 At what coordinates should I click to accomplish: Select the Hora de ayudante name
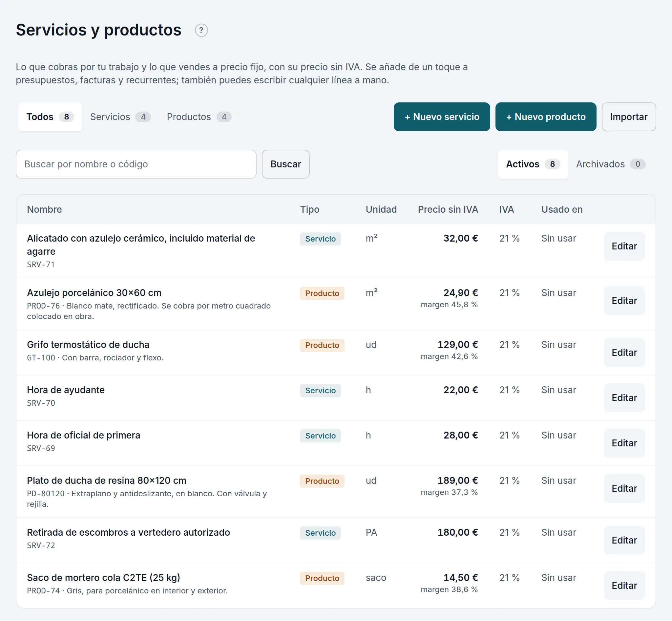coord(66,390)
